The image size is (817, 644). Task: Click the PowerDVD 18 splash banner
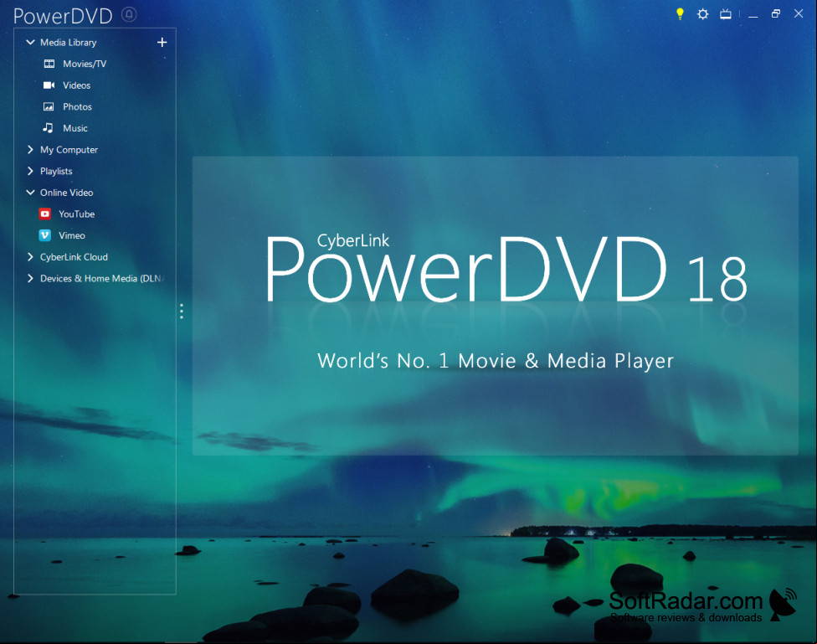pyautogui.click(x=495, y=306)
